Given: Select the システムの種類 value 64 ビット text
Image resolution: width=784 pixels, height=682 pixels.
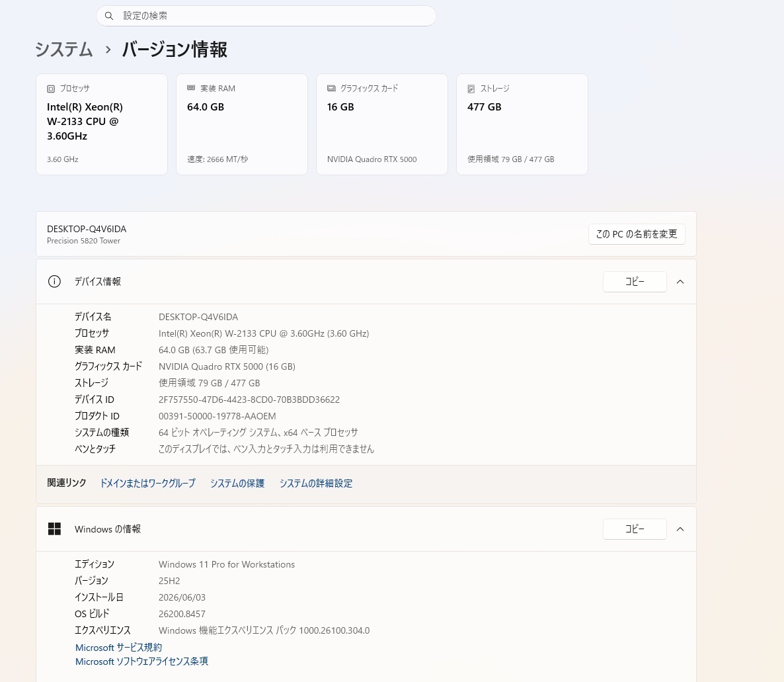Looking at the screenshot, I should click(258, 433).
